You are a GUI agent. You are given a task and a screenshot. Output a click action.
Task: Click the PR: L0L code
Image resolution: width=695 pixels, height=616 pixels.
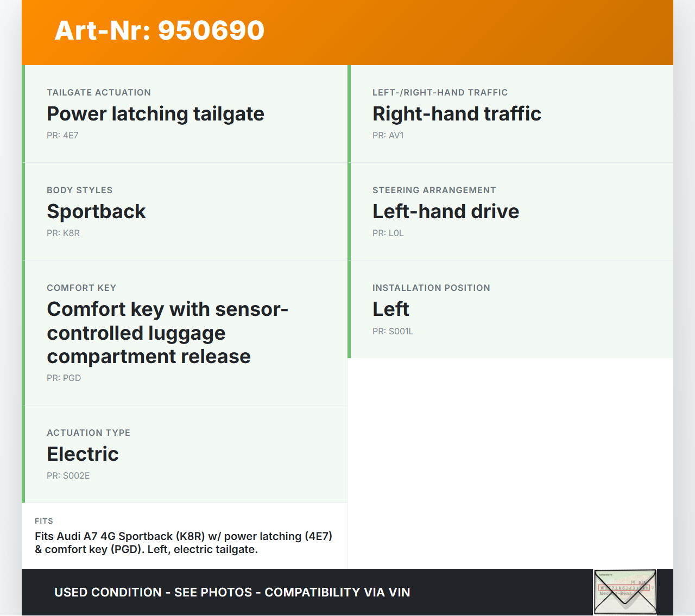coord(388,233)
